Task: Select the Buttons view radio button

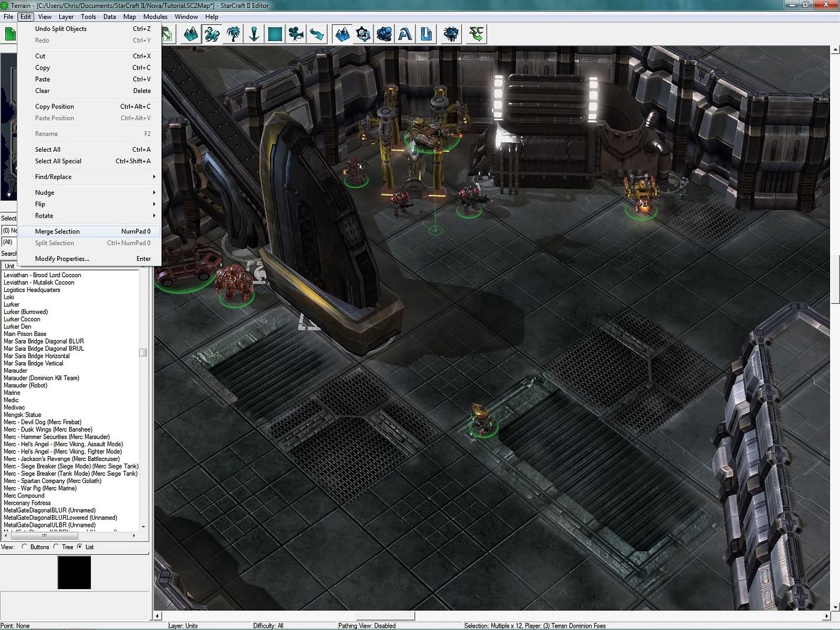Action: pos(24,547)
